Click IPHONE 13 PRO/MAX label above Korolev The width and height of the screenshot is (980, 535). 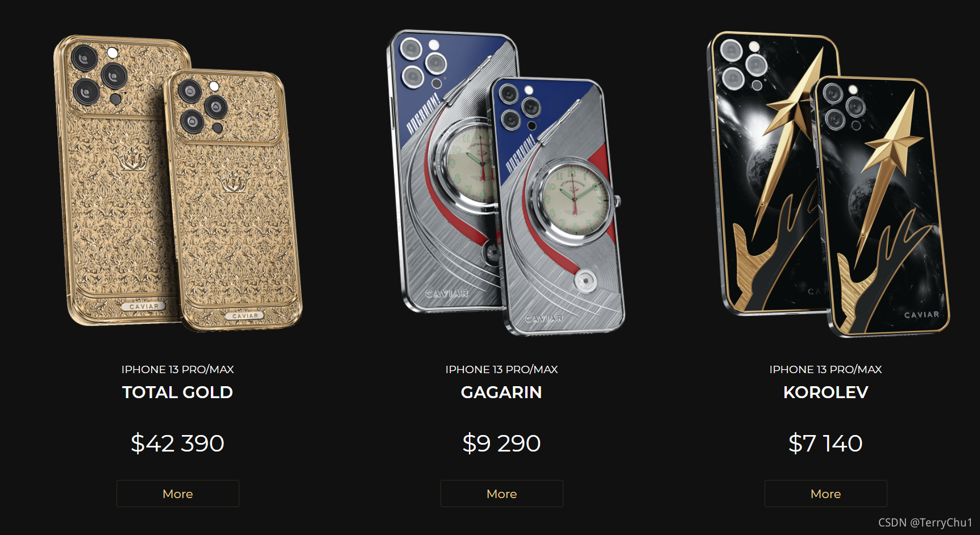826,369
